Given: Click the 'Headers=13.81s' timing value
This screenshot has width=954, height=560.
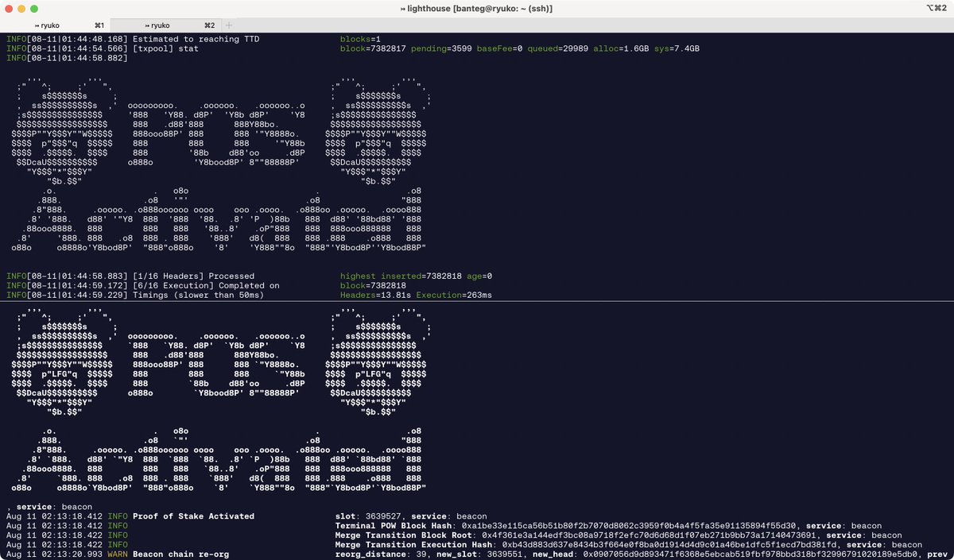Looking at the screenshot, I should [x=375, y=295].
